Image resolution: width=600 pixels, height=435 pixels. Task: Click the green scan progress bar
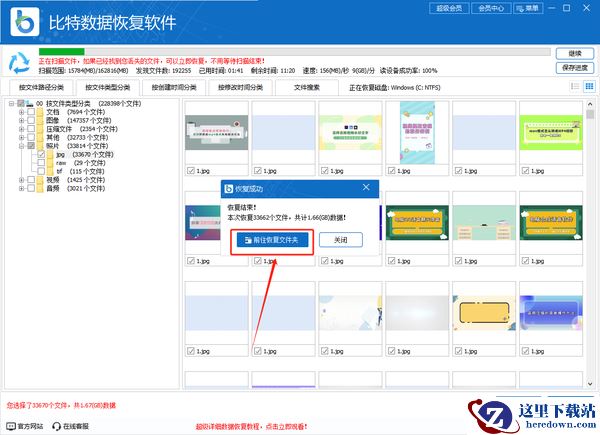click(x=62, y=52)
